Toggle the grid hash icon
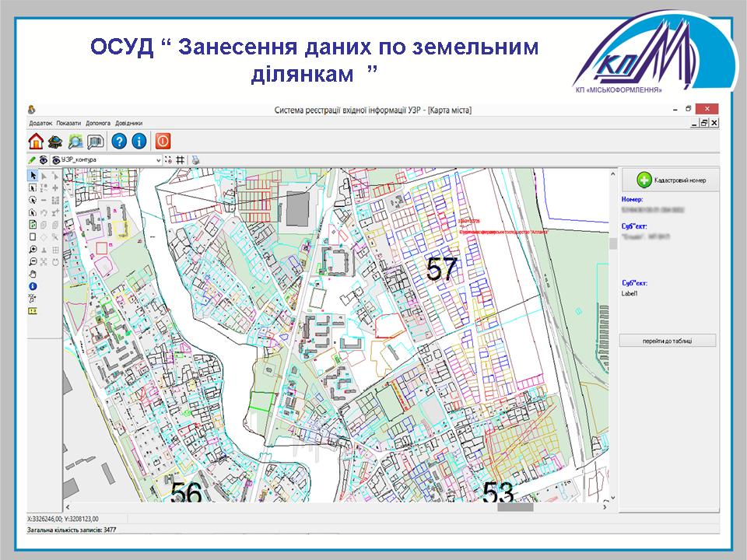This screenshot has height=560, width=747. point(180,159)
